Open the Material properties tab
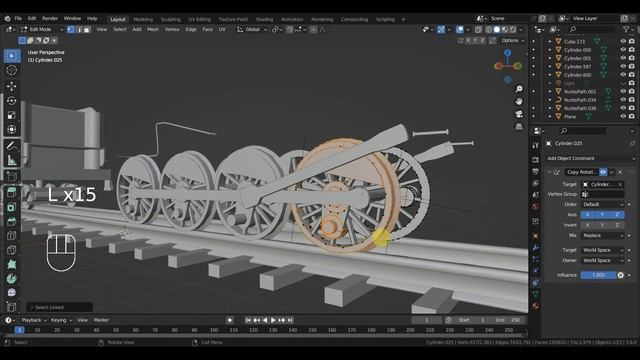Screen dimensions: 640x360 (536, 306)
